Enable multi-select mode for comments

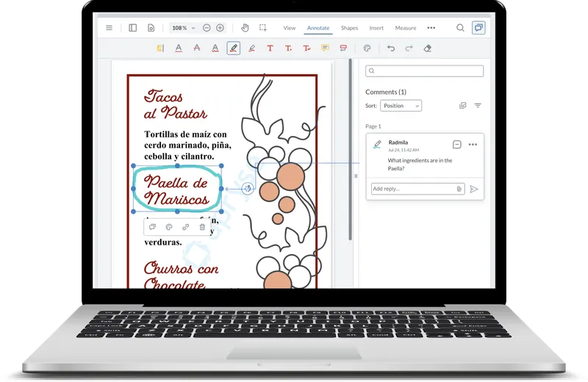click(x=463, y=106)
